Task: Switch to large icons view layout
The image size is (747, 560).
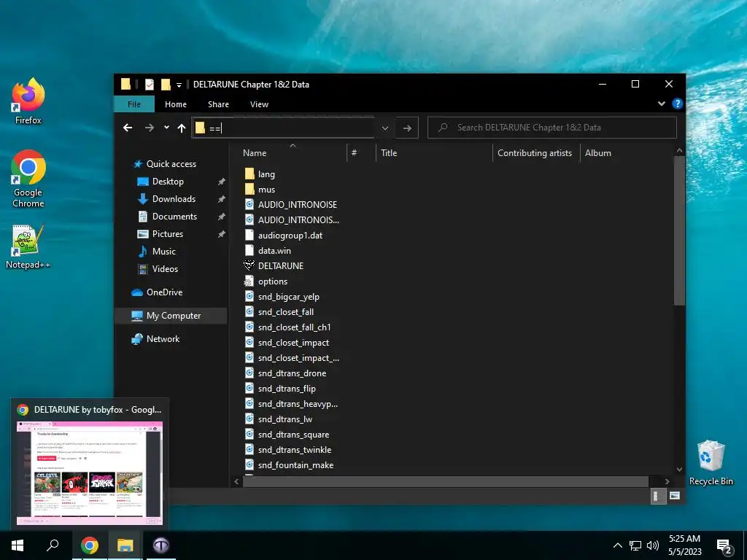Action: click(674, 496)
